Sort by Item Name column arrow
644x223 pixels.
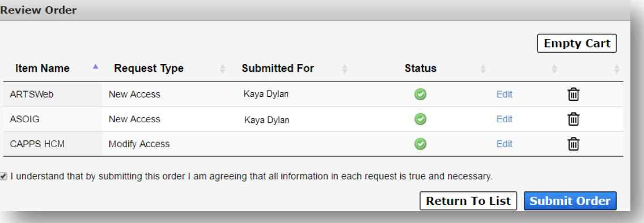[96, 66]
